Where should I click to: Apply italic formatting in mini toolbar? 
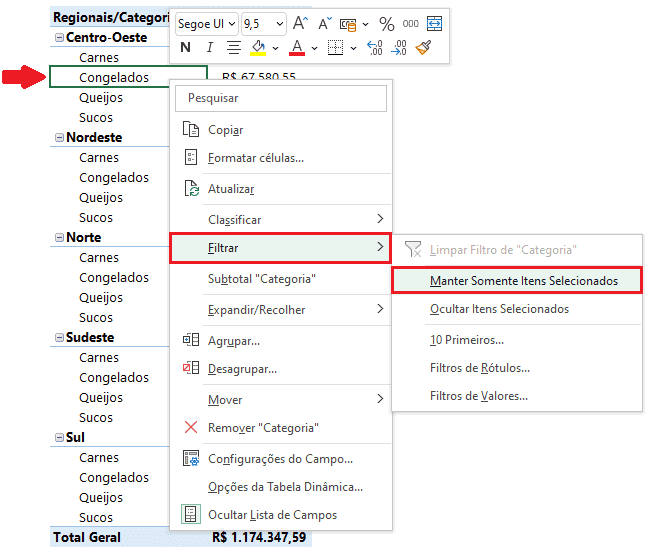209,47
